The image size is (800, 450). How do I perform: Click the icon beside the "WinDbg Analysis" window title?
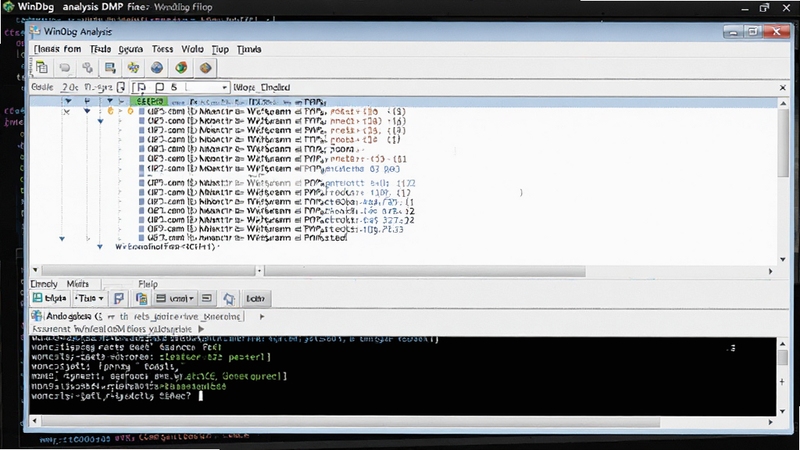point(35,32)
